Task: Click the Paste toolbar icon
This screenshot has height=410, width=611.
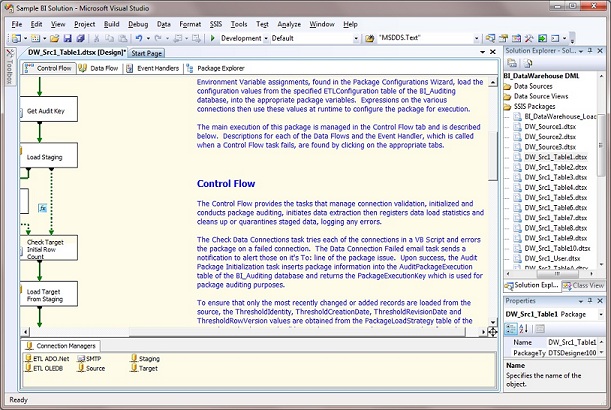Action: (123, 38)
